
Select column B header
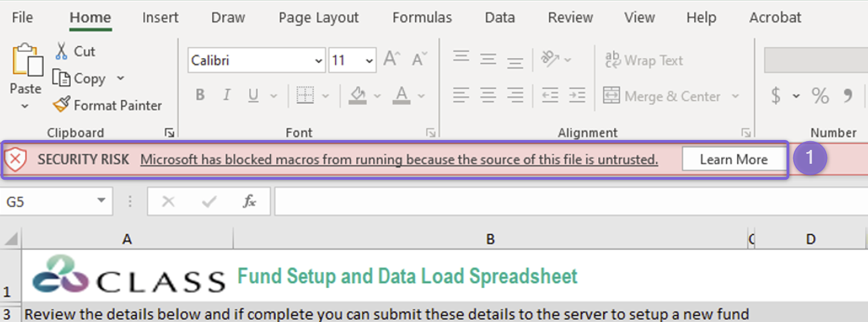(490, 239)
